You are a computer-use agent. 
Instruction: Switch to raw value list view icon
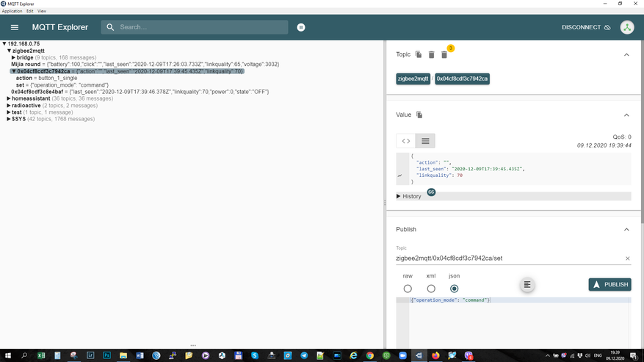point(425,141)
